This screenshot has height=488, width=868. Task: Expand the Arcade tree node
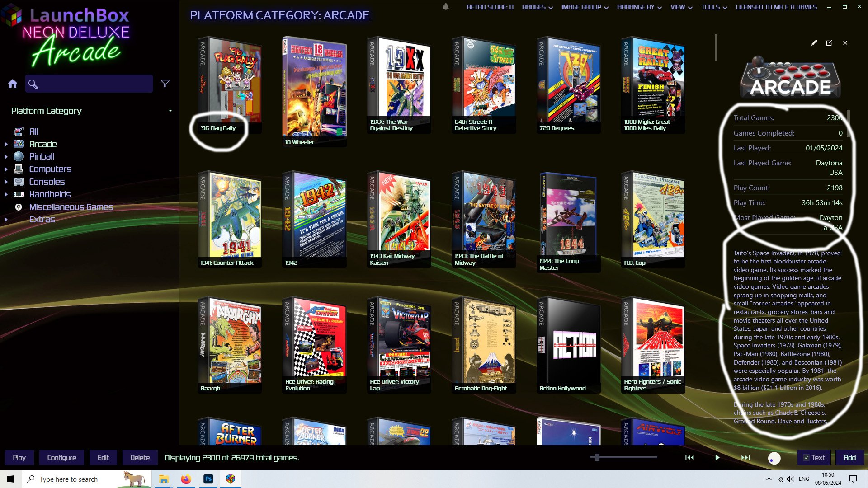6,144
